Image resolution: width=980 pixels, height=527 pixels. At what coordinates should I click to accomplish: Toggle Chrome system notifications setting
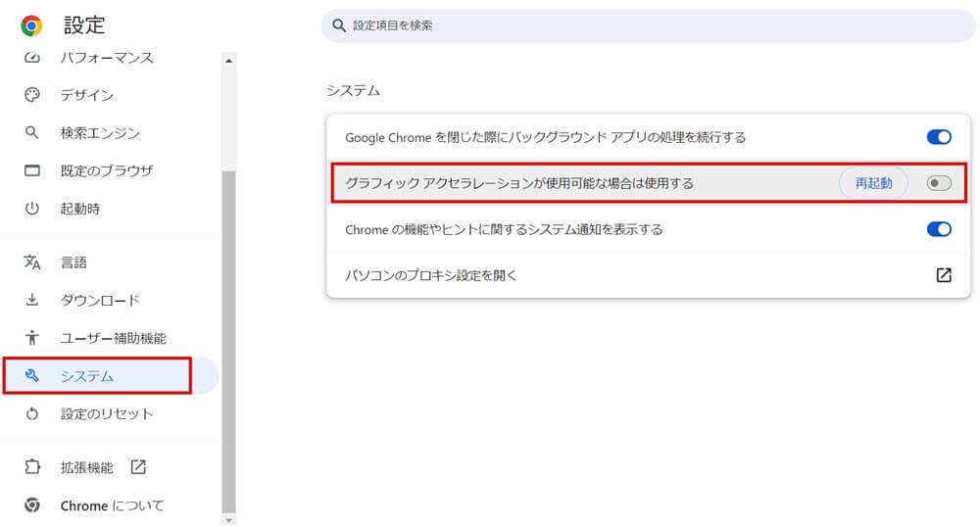pyautogui.click(x=939, y=229)
